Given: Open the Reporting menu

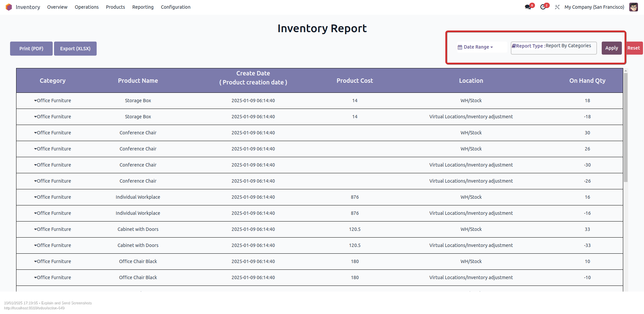Looking at the screenshot, I should click(143, 7).
